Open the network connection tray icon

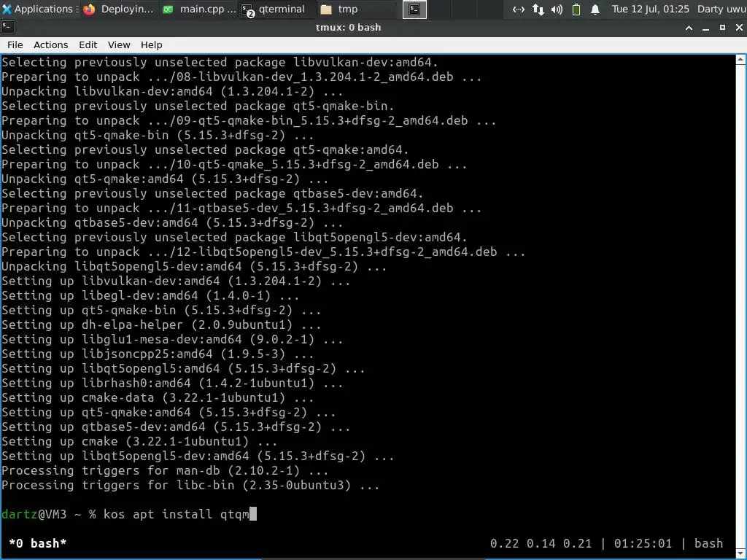519,9
